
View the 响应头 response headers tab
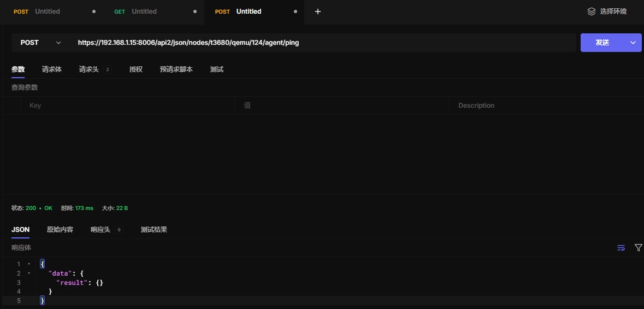(x=101, y=230)
